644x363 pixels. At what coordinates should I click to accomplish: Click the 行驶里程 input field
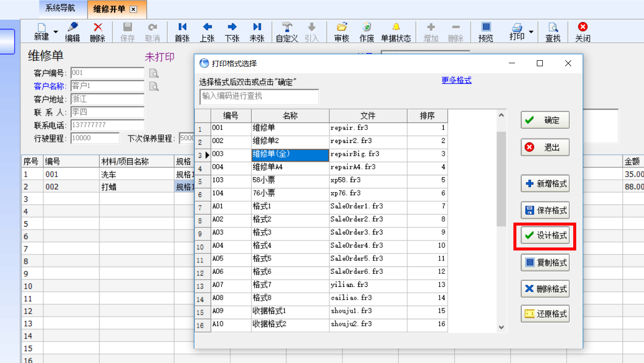pos(95,138)
